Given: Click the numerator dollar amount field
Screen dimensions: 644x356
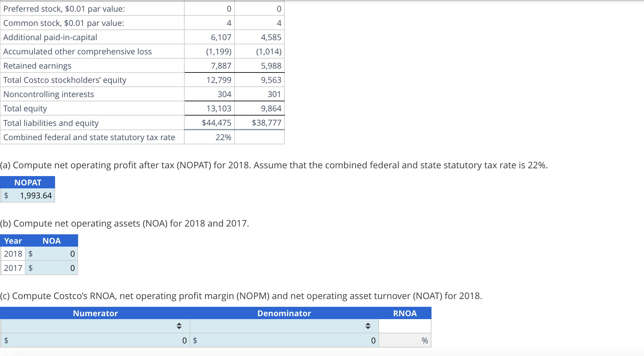Looking at the screenshot, I should tap(97, 340).
